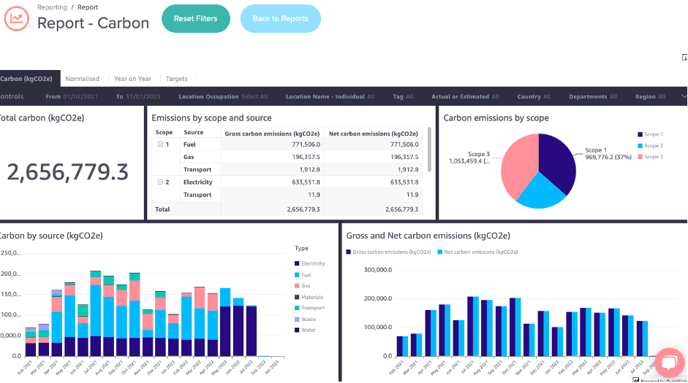
Task: Click the export icon at top right
Action: [x=684, y=57]
